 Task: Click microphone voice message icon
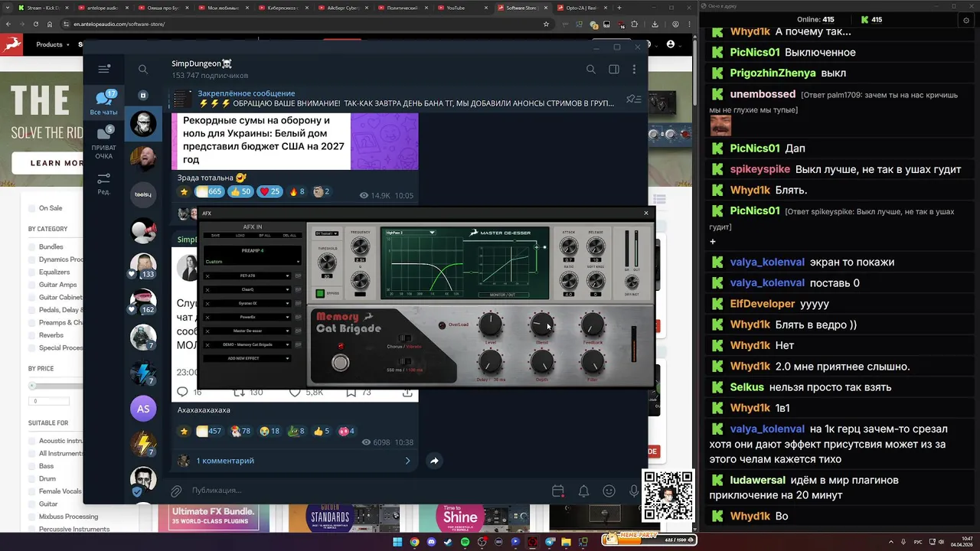pyautogui.click(x=634, y=491)
